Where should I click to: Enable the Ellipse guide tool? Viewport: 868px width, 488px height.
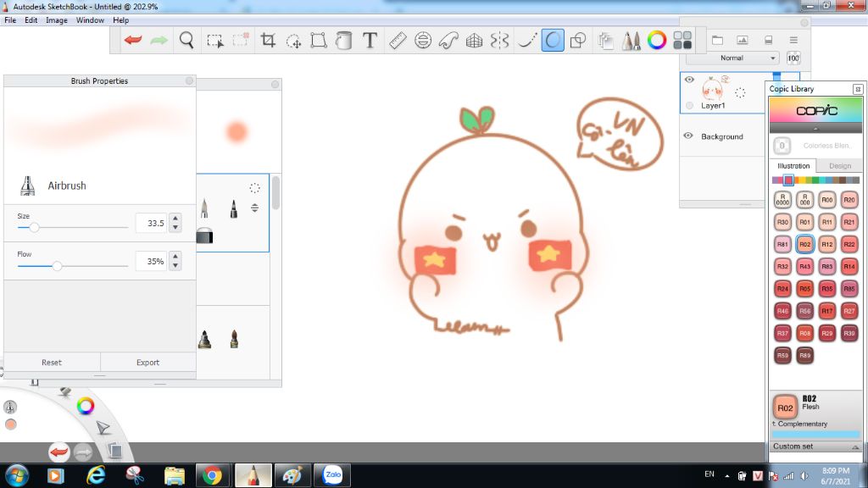point(423,40)
